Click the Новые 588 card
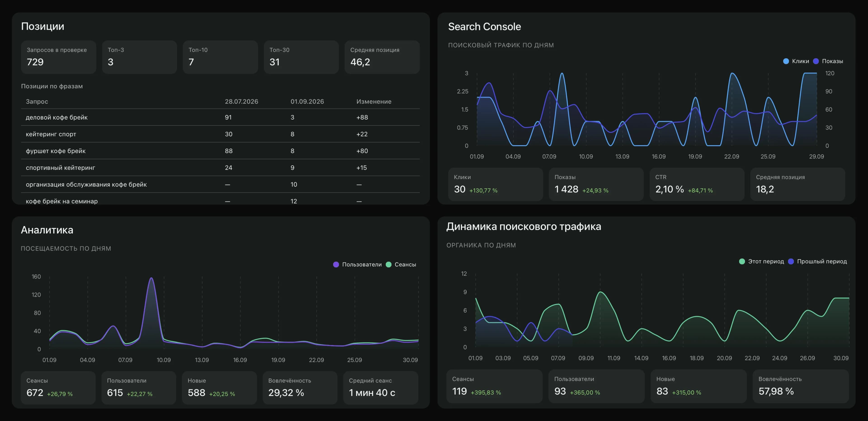 [219, 388]
